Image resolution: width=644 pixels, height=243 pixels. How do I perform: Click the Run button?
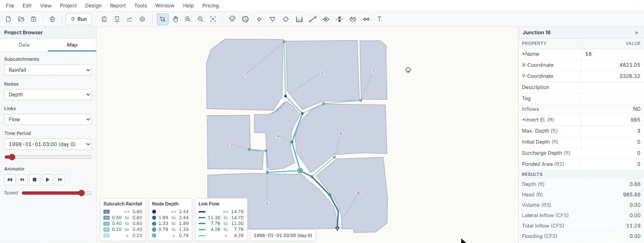(78, 19)
